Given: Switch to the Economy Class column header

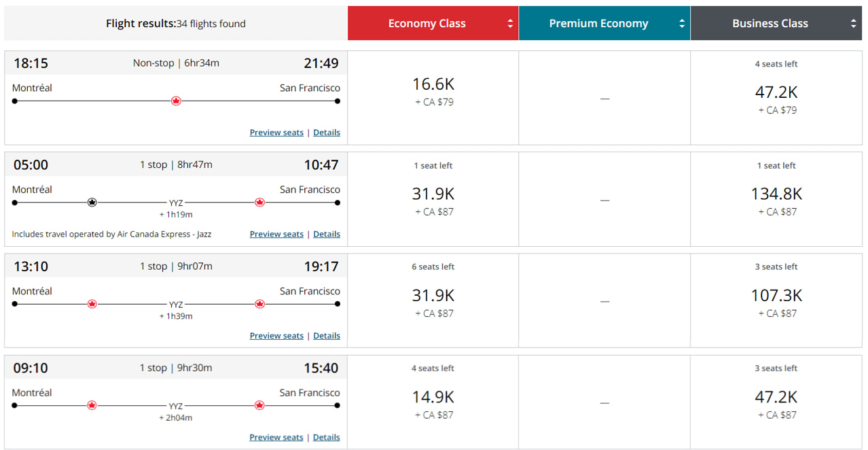Looking at the screenshot, I should (x=427, y=22).
